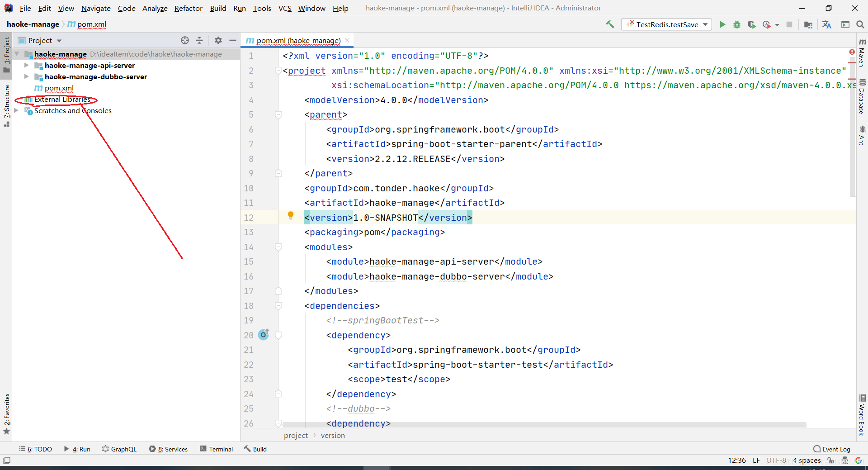Viewport: 868px width, 470px height.
Task: Toggle the Maven tool window
Action: pyautogui.click(x=862, y=52)
